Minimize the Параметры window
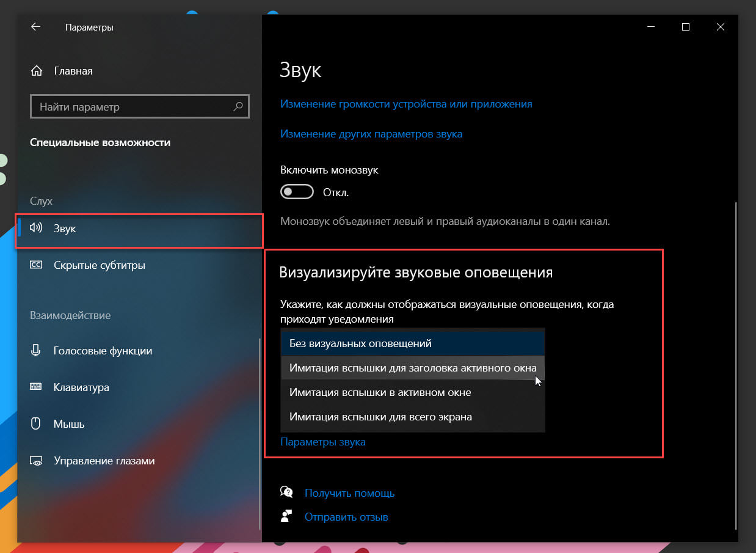Image resolution: width=756 pixels, height=553 pixels. click(x=651, y=27)
